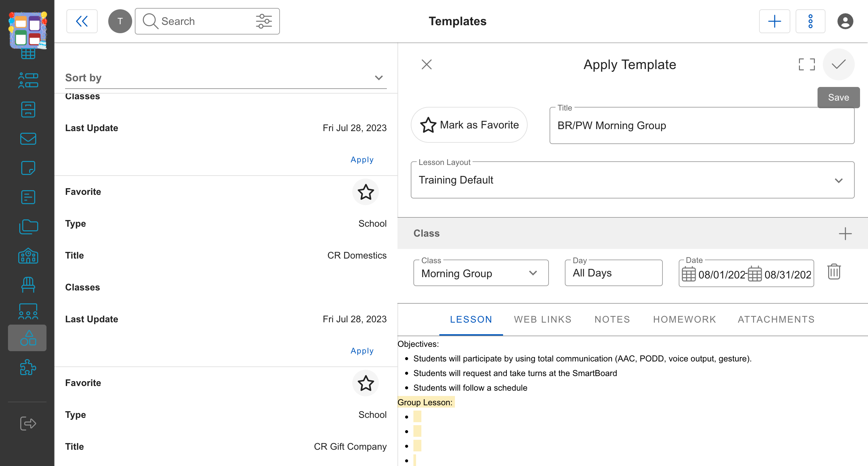Switch to the HOMEWORK tab

click(x=685, y=319)
